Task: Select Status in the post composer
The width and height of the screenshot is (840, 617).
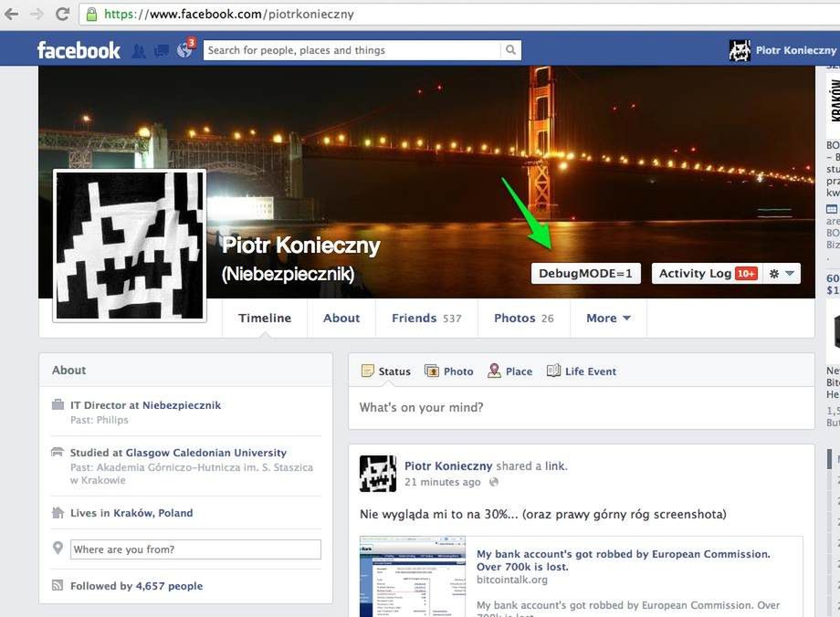Action: pos(394,371)
